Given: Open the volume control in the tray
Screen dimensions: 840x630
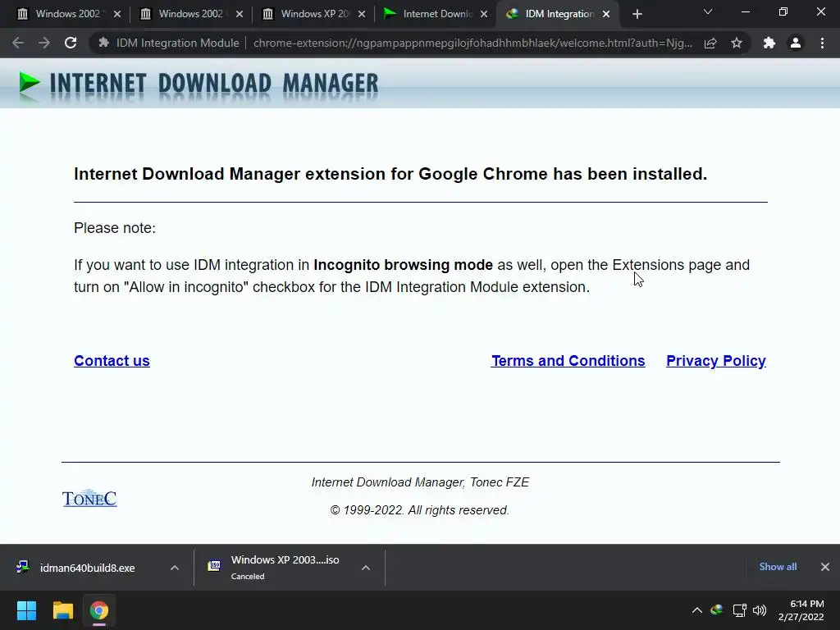Looking at the screenshot, I should (x=760, y=610).
